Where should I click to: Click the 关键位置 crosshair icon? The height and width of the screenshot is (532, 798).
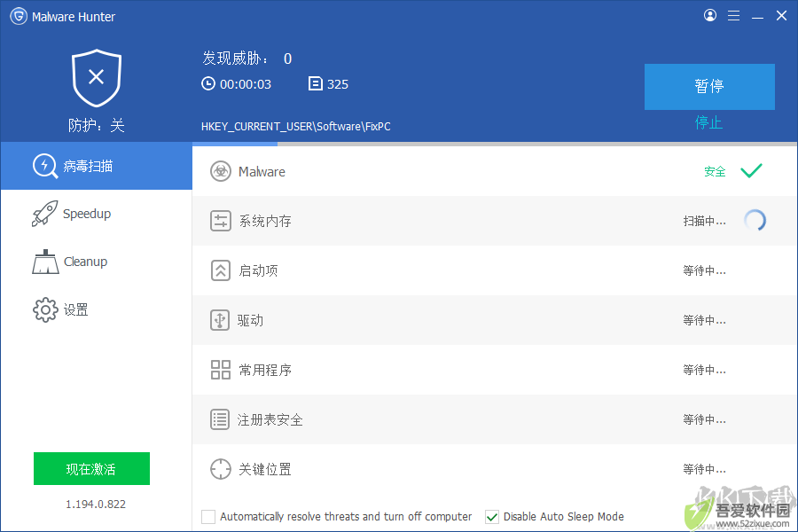(x=221, y=469)
